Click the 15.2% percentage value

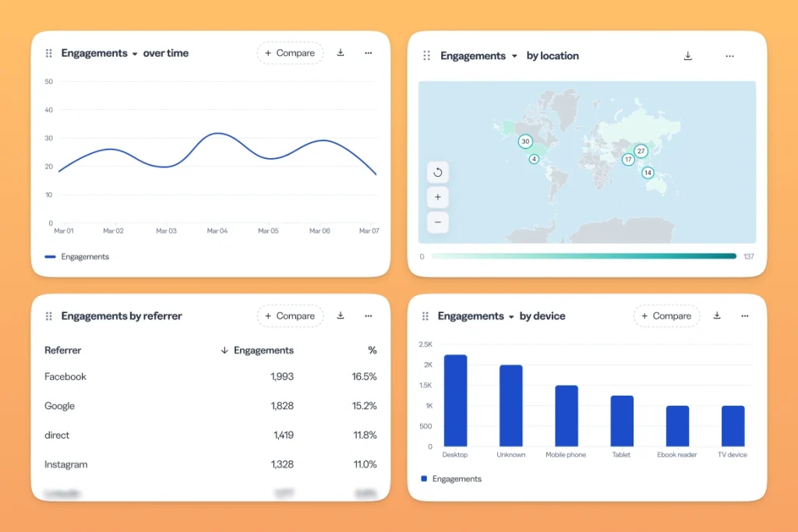point(365,406)
